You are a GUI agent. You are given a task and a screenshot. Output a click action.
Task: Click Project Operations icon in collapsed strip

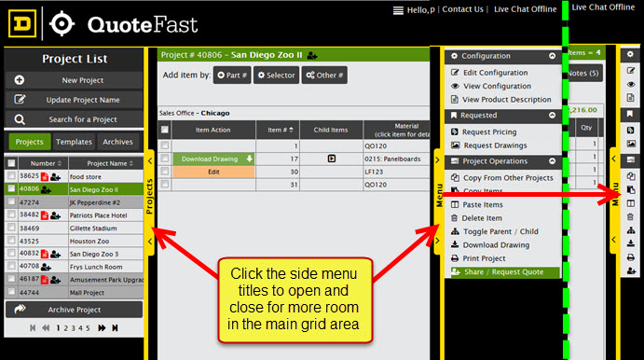630,159
